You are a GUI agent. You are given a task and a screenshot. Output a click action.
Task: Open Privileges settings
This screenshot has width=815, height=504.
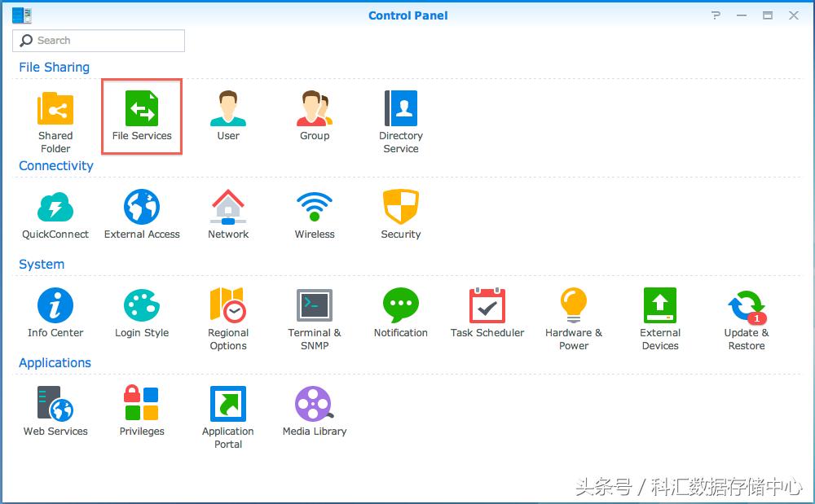tap(142, 412)
